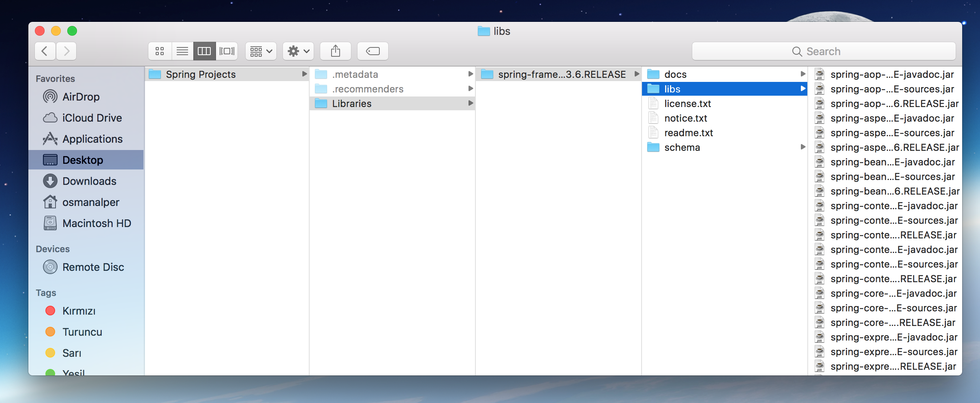The width and height of the screenshot is (980, 403).
Task: Open iCloud Drive in the sidebar
Action: 86,118
